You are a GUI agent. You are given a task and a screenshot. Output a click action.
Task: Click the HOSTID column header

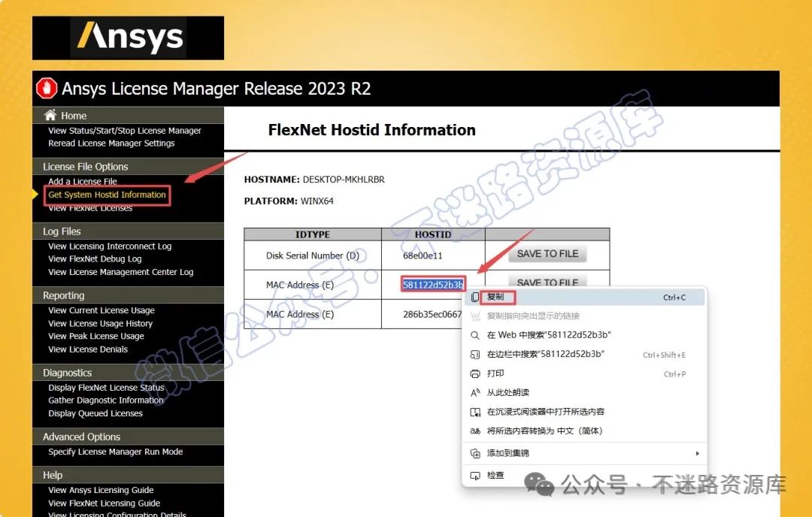tap(433, 234)
